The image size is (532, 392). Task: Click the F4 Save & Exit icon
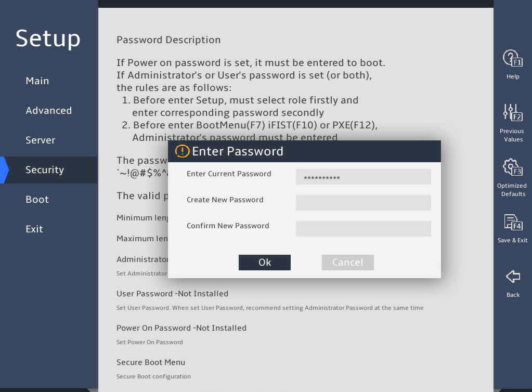[513, 223]
